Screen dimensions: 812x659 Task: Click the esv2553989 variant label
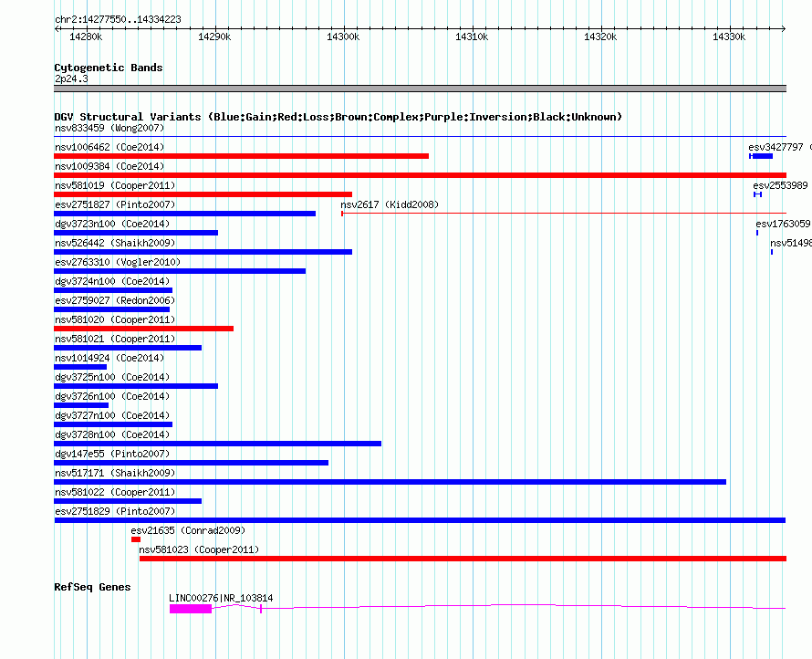click(x=780, y=185)
